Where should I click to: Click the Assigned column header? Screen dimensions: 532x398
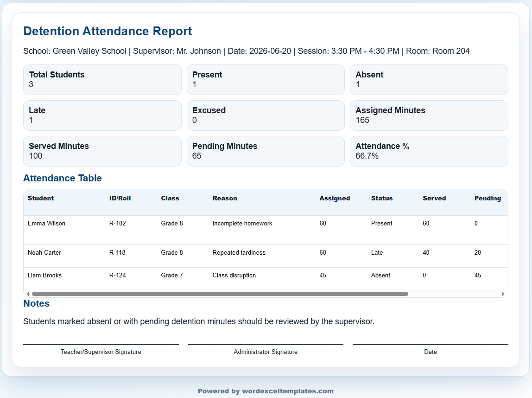335,198
